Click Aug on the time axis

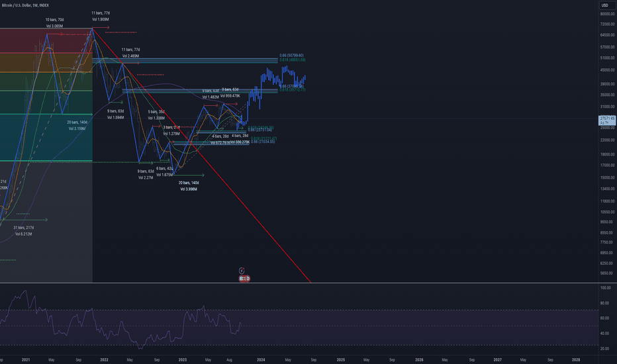230,359
